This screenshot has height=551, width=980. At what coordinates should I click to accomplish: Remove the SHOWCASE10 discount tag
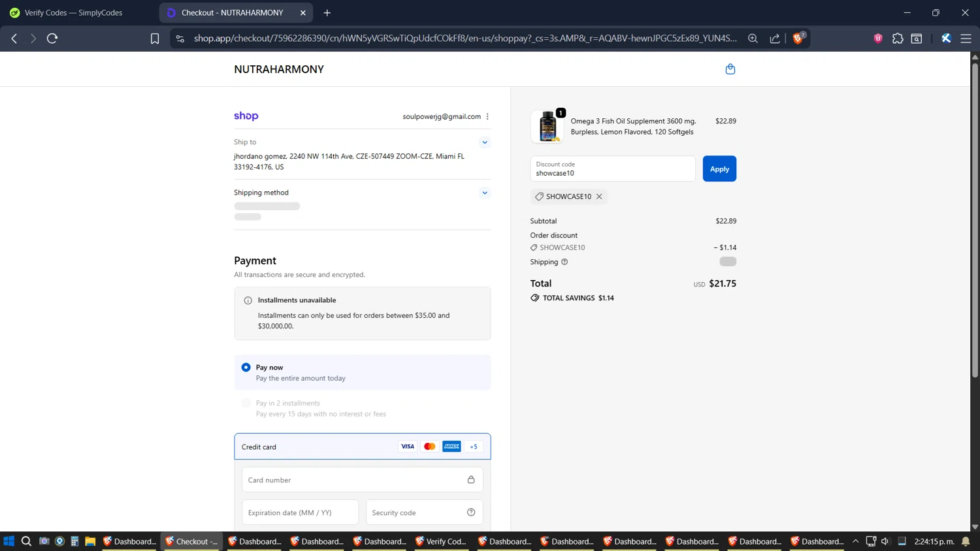[599, 197]
